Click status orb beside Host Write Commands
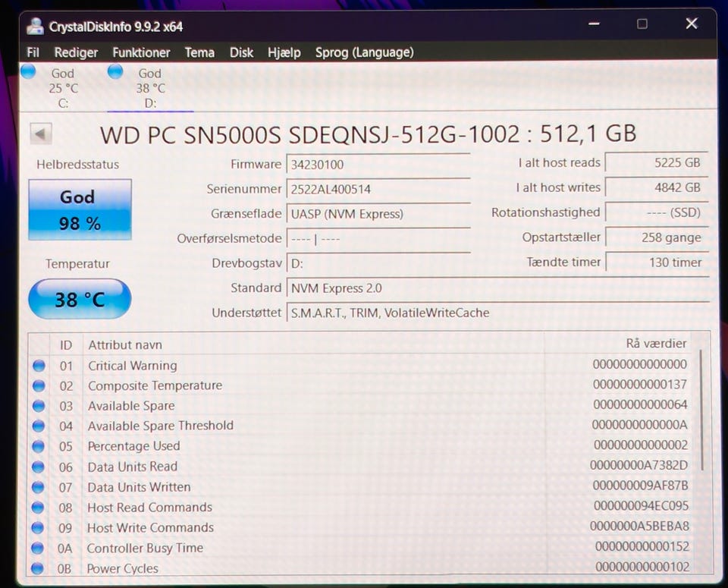Viewport: 728px width, 588px height. (38, 528)
